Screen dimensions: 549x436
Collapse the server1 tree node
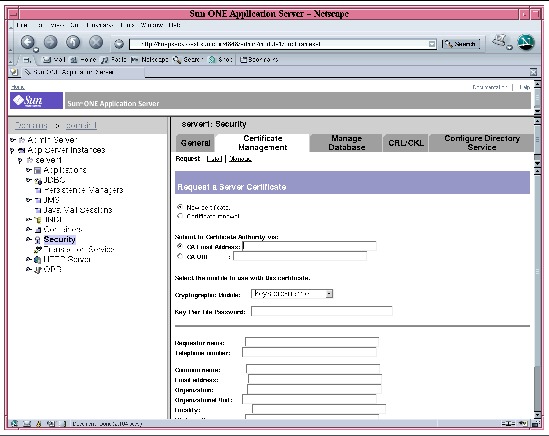(x=20, y=160)
